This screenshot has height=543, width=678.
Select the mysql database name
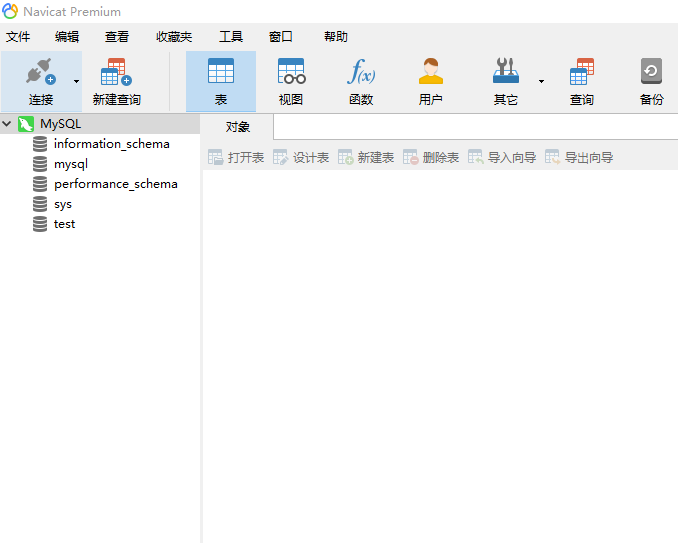(x=71, y=164)
